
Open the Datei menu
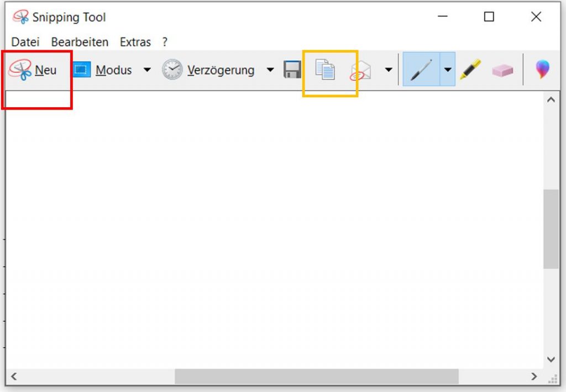[25, 42]
